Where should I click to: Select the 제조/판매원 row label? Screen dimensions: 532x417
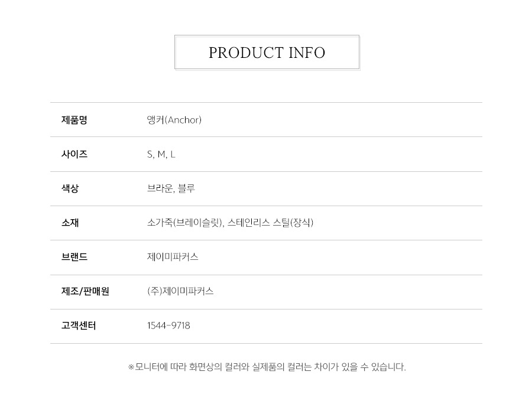pos(85,291)
